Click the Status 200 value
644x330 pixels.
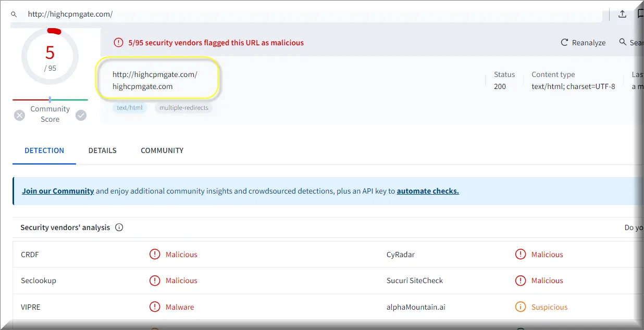tap(500, 86)
